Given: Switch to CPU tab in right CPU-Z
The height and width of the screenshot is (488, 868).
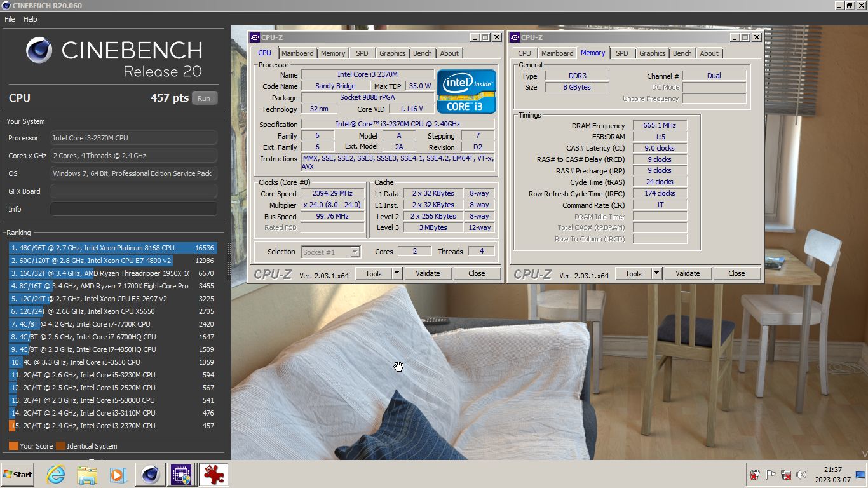Looking at the screenshot, I should [524, 53].
